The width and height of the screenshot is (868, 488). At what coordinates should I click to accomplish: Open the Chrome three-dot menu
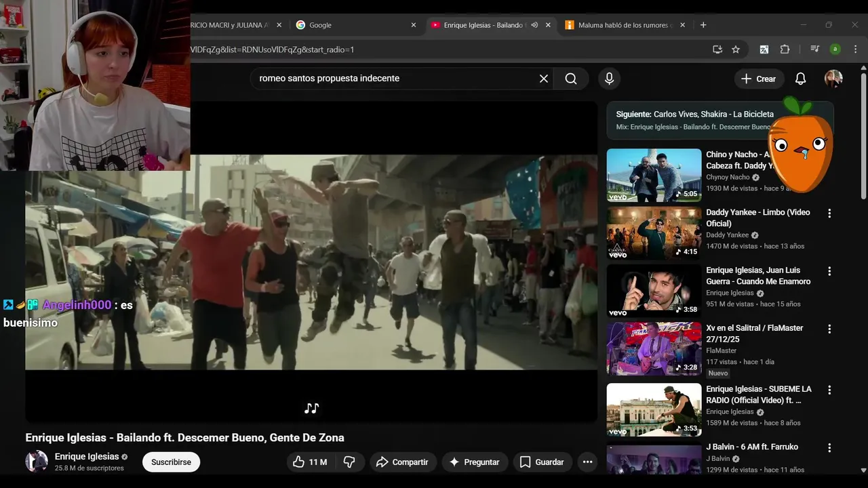[855, 49]
